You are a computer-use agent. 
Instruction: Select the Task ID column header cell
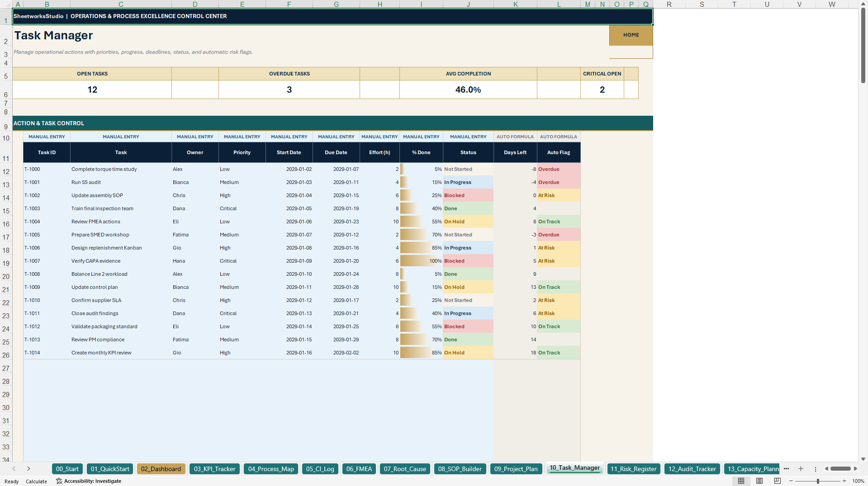coord(47,153)
